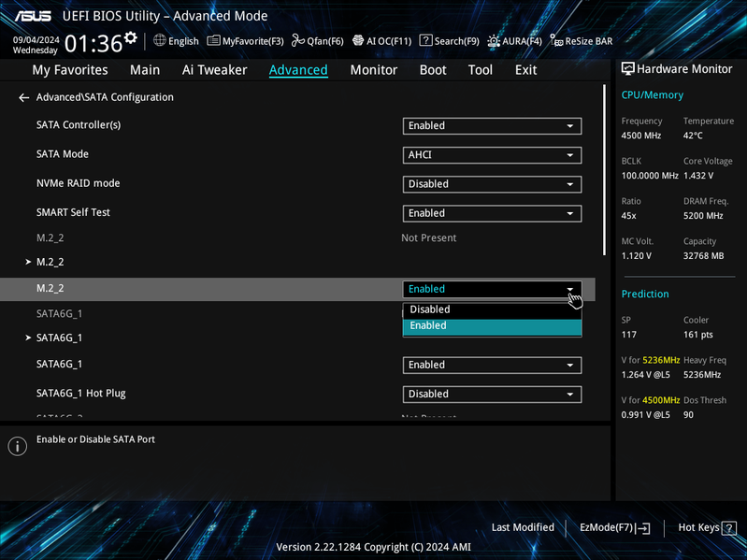This screenshot has height=560, width=747.
Task: Click the 100.0000 MHz BCLK value
Action: click(650, 176)
